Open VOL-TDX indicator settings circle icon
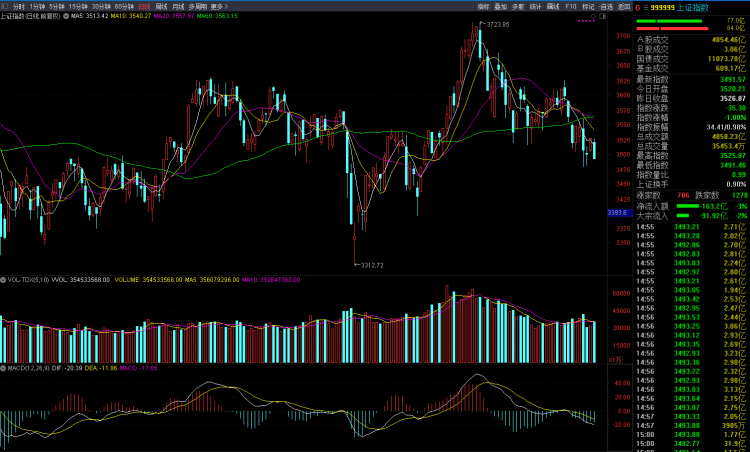750x452 pixels. pyautogui.click(x=3, y=280)
